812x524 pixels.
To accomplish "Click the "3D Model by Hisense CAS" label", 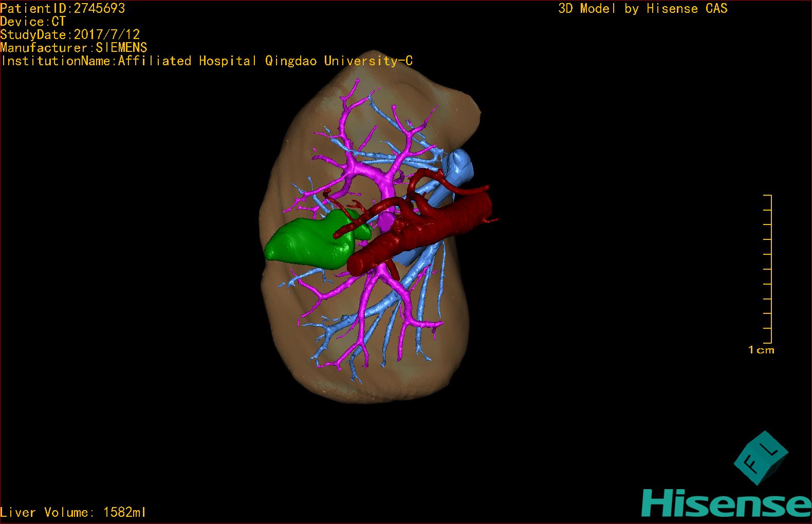I will [x=643, y=9].
